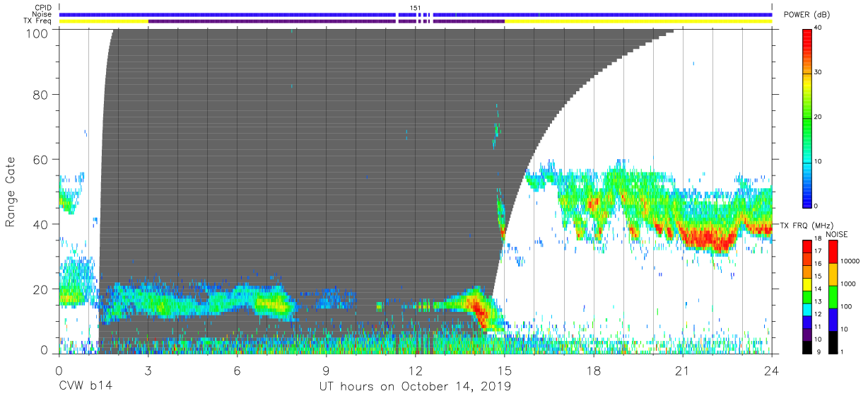Click the "Range Gate" y-axis title
The image size is (868, 401).
[x=11, y=192]
